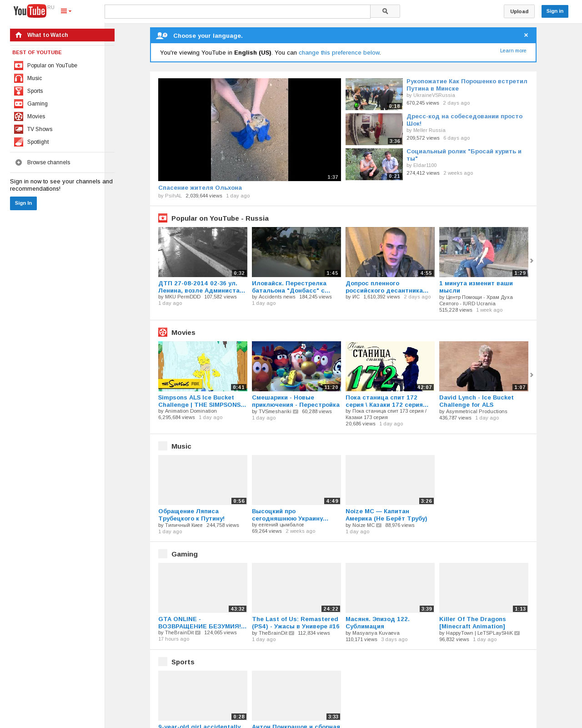582x728 pixels.
Task: Open the Sports video thumbnail with 3:33 duration
Action: [x=296, y=696]
